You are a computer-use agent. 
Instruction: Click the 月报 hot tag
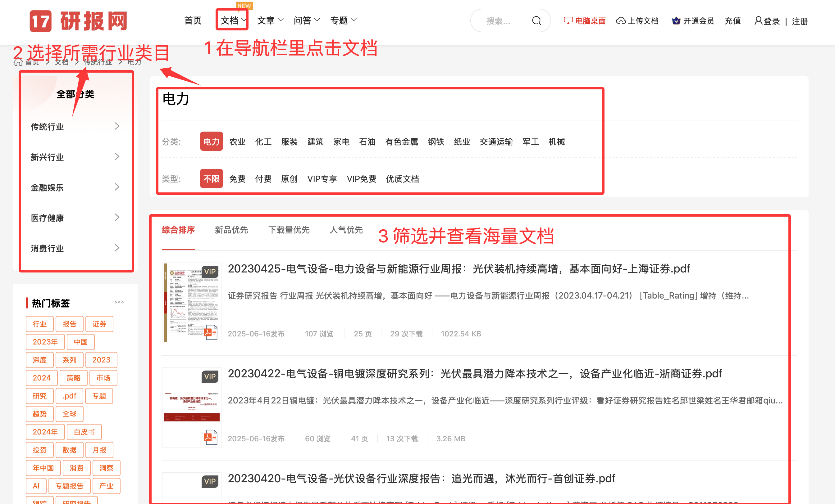pos(99,450)
